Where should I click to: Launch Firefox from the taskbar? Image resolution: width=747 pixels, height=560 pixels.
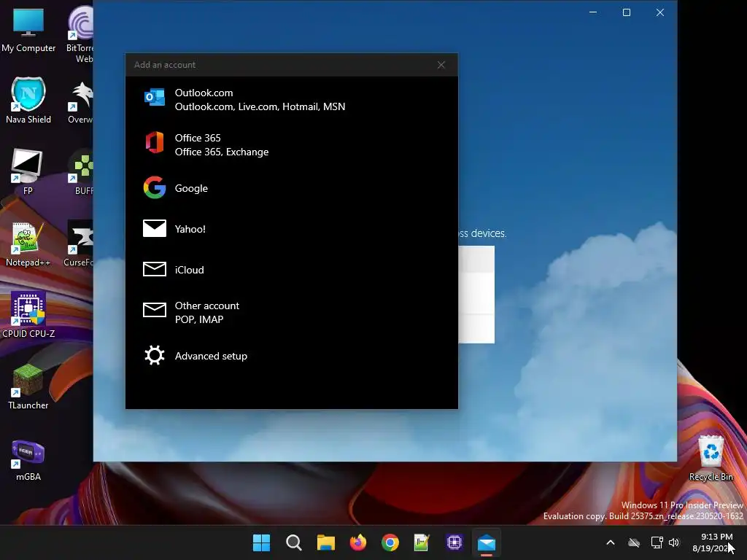coord(357,542)
